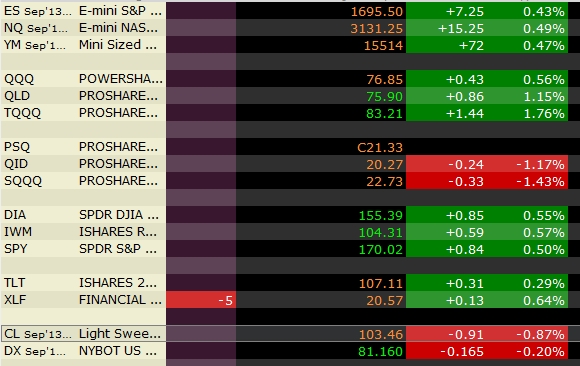Image resolution: width=580 pixels, height=366 pixels.
Task: Click the CL Sep'13 Light Sweet row
Action: tap(290, 334)
